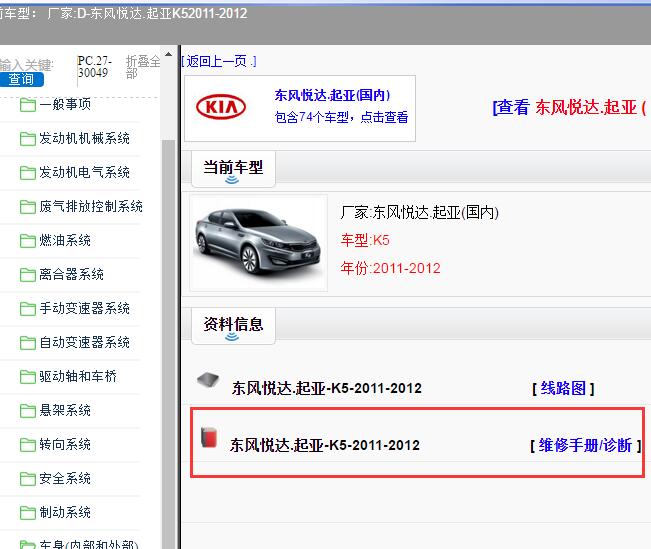This screenshot has height=549, width=651.
Task: Click the KIA logo
Action: tap(221, 107)
